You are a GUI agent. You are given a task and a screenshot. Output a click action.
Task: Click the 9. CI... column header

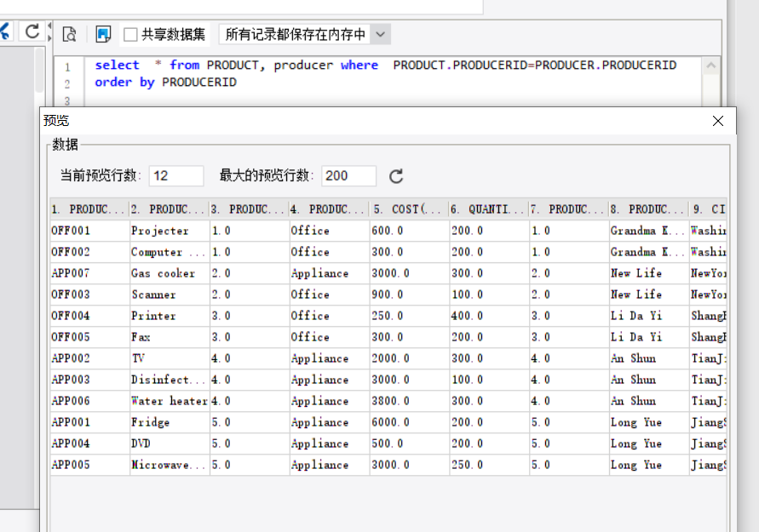coord(708,209)
